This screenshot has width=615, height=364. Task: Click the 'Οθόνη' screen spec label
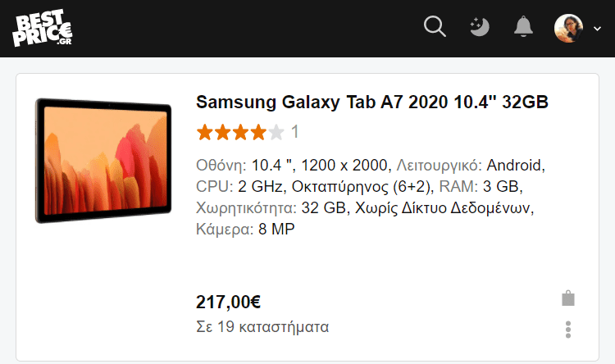221,165
